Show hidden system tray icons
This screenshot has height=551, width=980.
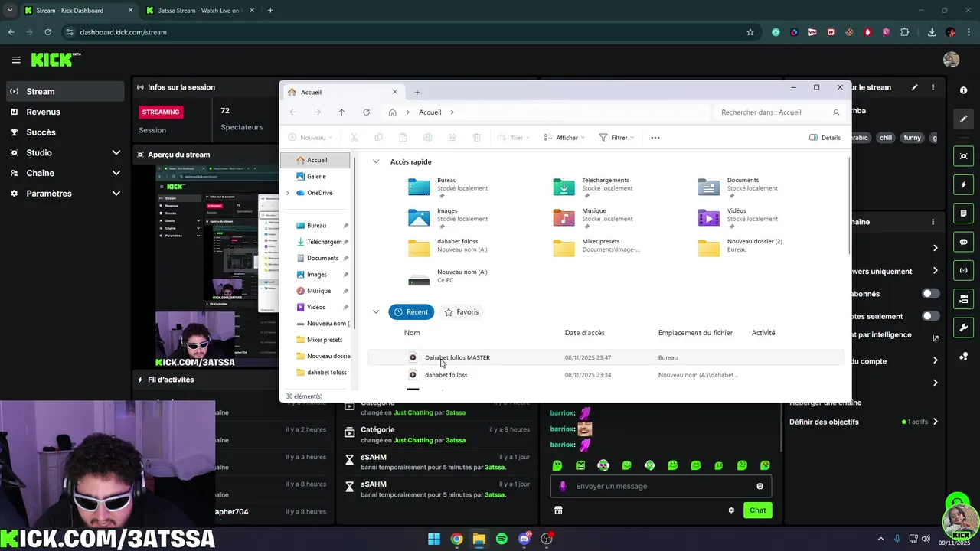880,539
